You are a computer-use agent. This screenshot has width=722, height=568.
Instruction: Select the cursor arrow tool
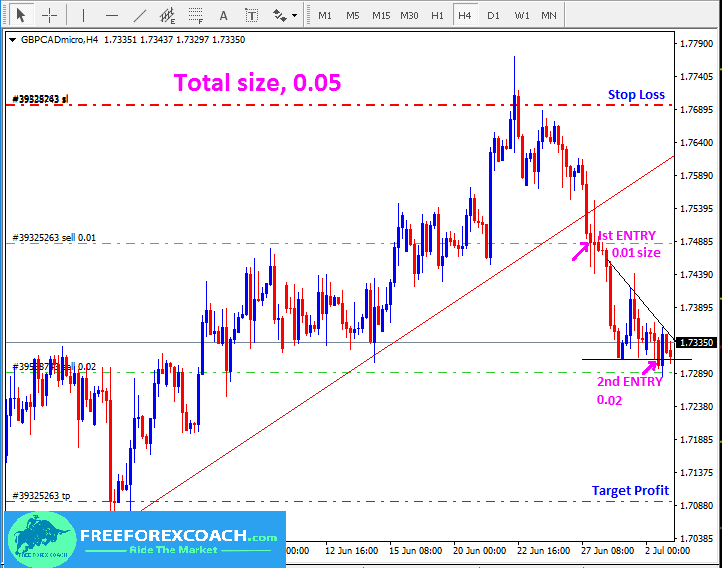[x=21, y=15]
